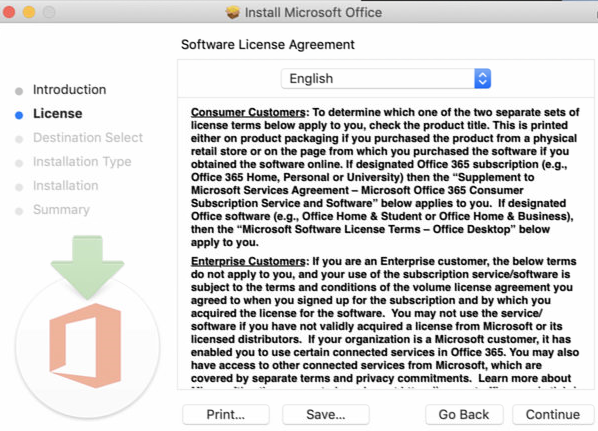The image size is (598, 431).
Task: Open the English language dropdown
Action: click(x=386, y=79)
